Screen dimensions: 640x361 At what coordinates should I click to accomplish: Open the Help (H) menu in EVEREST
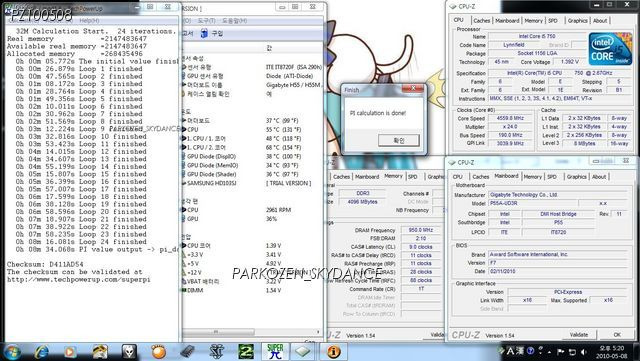(x=234, y=20)
